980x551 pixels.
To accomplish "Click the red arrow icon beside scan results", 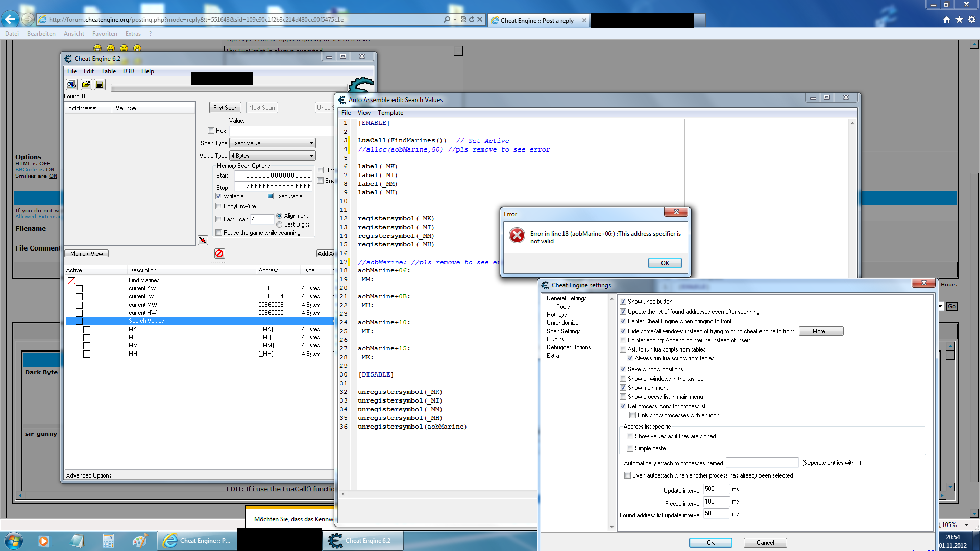I will [203, 240].
